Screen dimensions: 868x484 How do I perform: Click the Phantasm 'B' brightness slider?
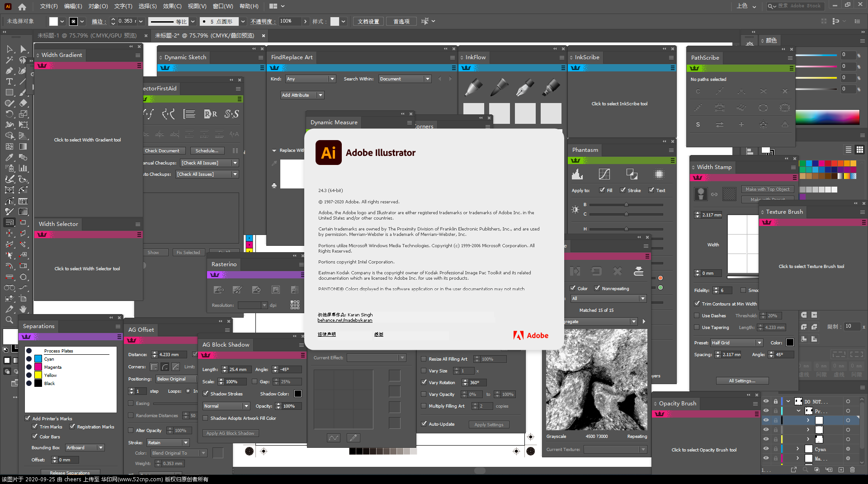tap(626, 205)
